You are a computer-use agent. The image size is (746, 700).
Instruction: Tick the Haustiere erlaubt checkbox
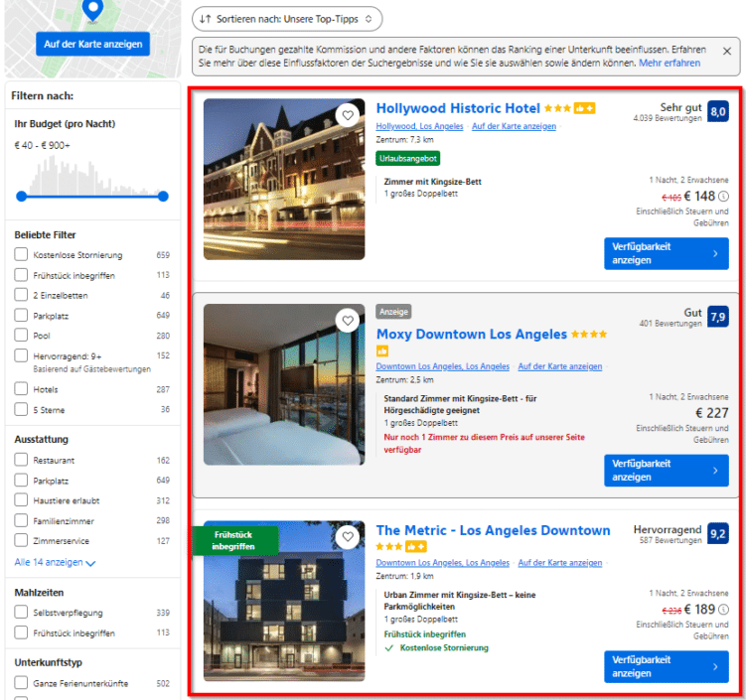coord(21,500)
